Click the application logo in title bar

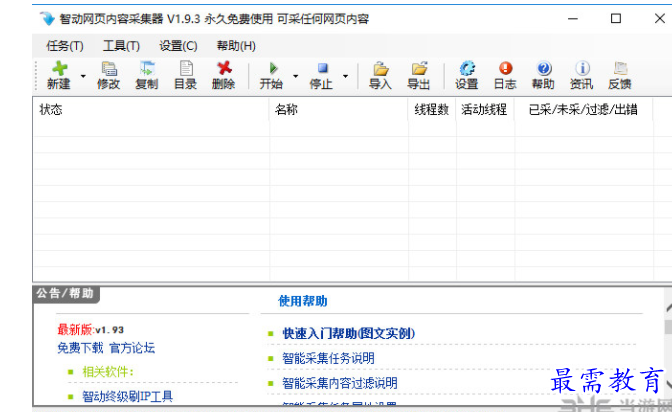(x=48, y=19)
